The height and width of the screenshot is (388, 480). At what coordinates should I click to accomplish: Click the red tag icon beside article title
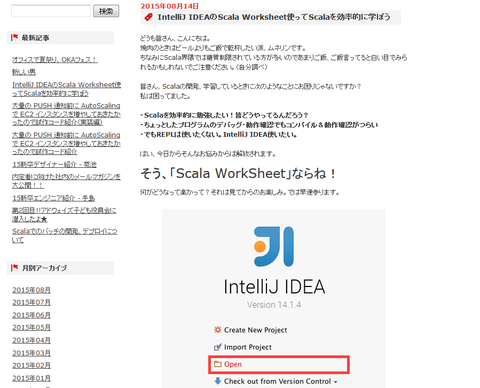click(x=148, y=17)
